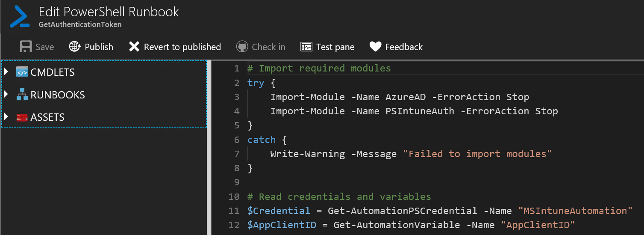The image size is (644, 235).
Task: Expand the CMDLETS tree node arrow
Action: (x=6, y=72)
